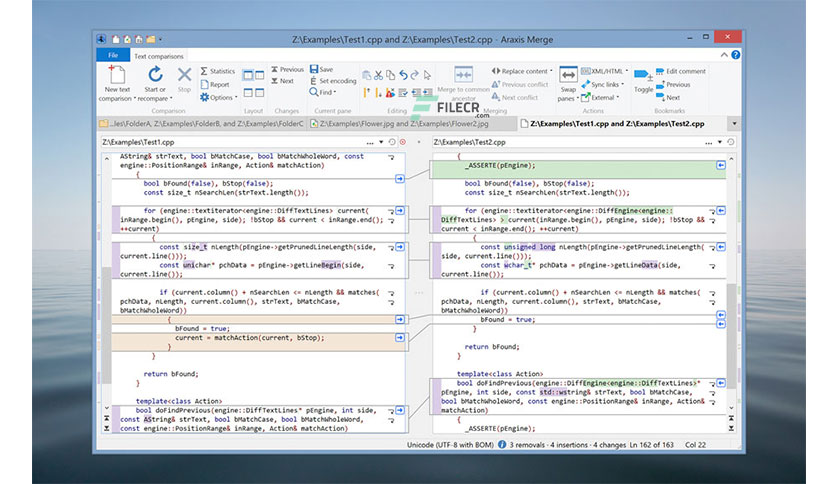Click Next conflict in Merging group

coord(515,98)
